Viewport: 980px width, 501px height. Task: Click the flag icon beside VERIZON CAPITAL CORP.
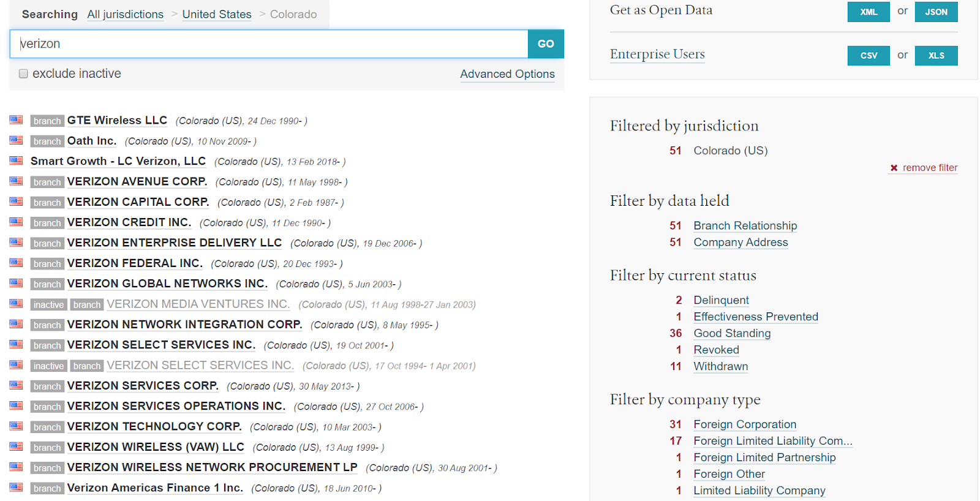pos(16,202)
